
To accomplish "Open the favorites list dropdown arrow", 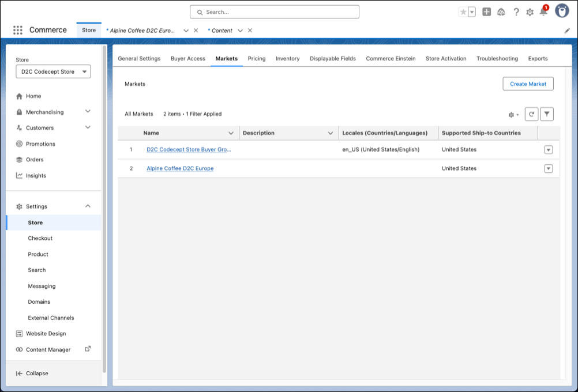I will [472, 12].
